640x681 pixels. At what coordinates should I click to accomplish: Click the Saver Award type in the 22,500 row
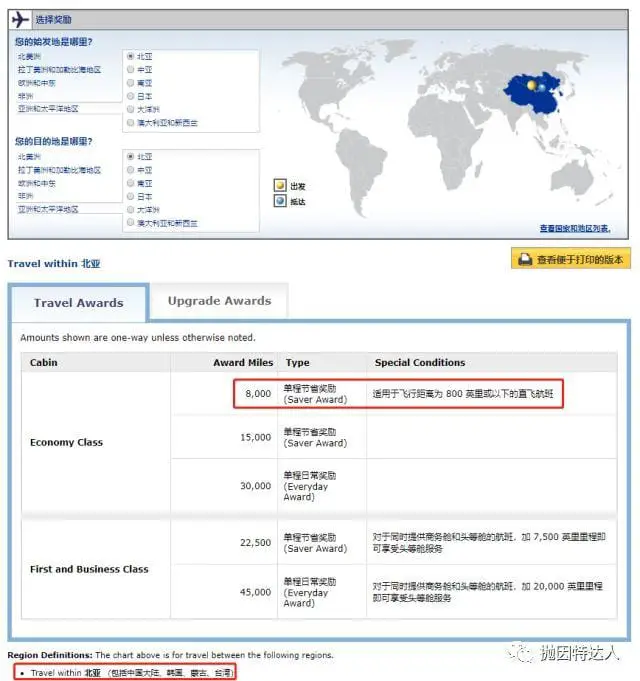pos(315,543)
